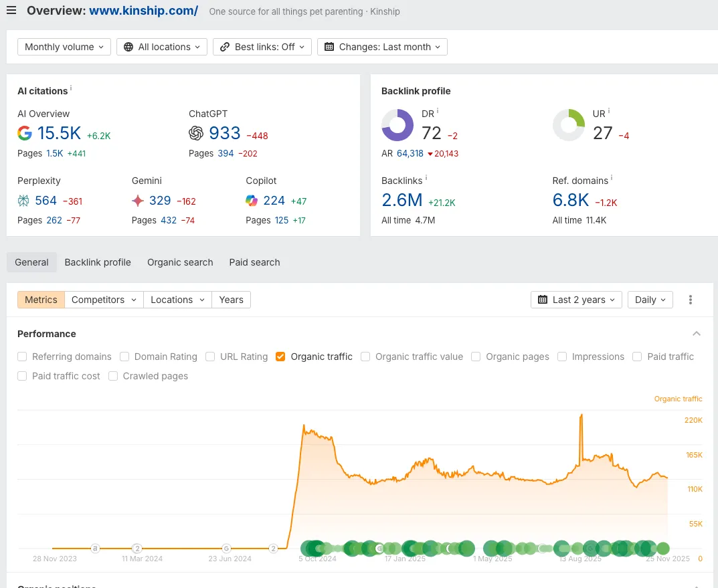Click the Organic traffic axis label
The width and height of the screenshot is (718, 588).
[x=678, y=399]
